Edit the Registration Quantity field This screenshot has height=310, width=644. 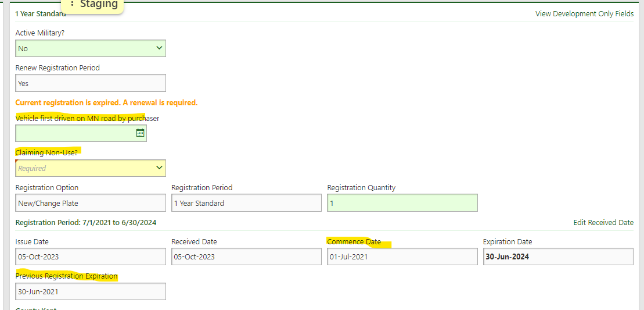(x=402, y=203)
